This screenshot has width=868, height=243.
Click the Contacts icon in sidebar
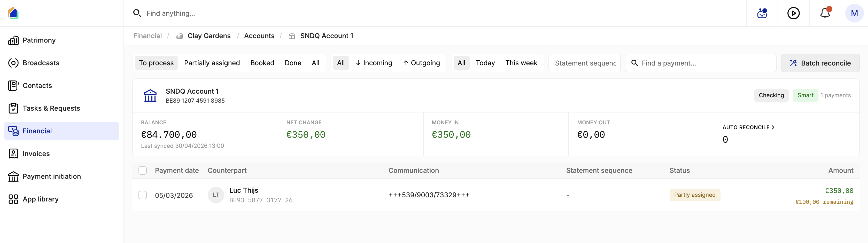click(13, 85)
